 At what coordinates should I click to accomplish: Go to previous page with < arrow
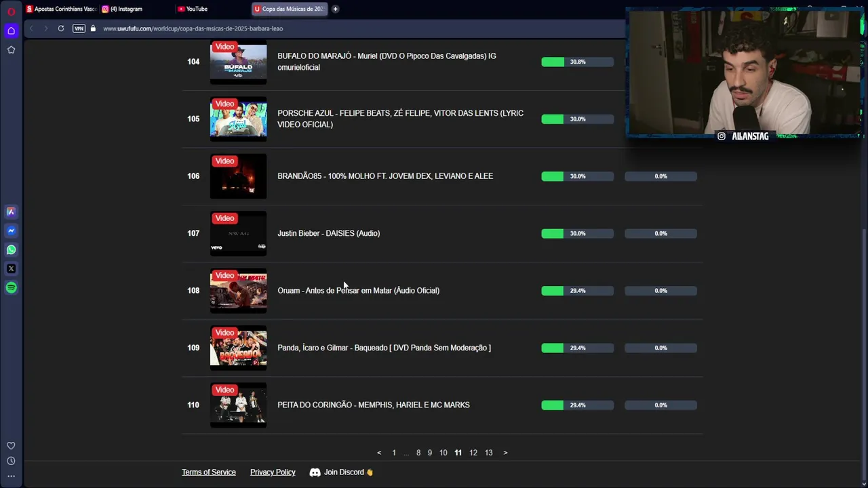pyautogui.click(x=379, y=453)
